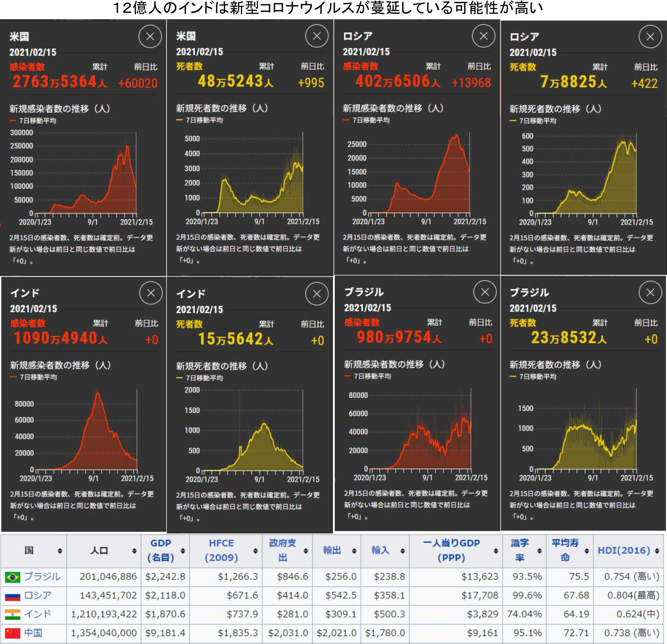Close the インド infections panel
Image resolution: width=667 pixels, height=644 pixels.
[151, 293]
